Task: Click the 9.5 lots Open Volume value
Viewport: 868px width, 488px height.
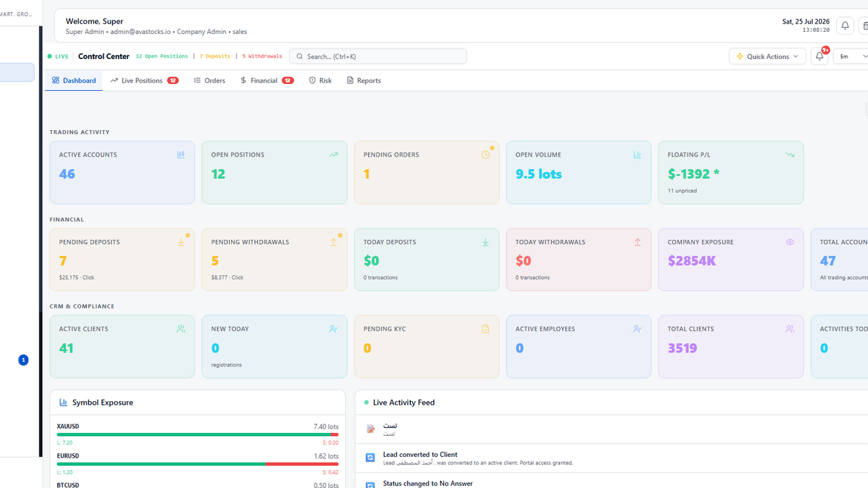Action: 538,174
